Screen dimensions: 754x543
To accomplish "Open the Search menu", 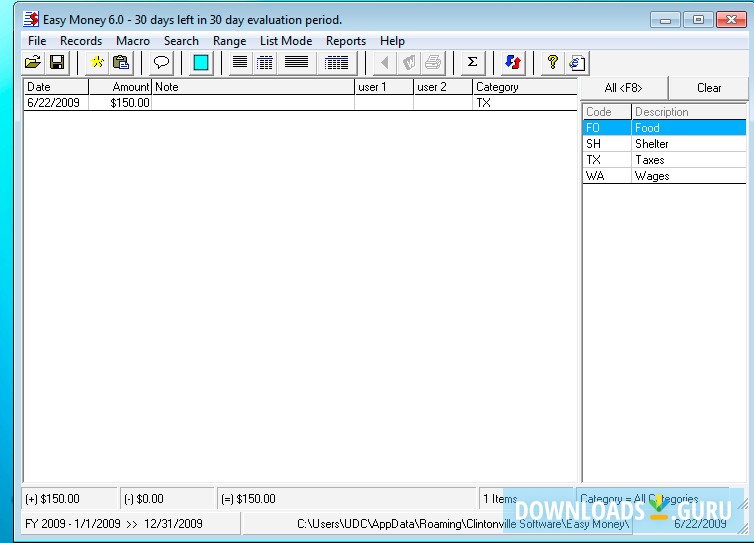I will [181, 41].
